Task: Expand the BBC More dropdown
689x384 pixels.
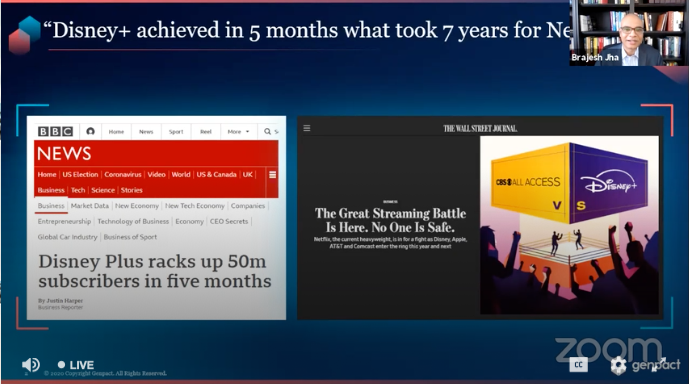Action: pos(238,131)
